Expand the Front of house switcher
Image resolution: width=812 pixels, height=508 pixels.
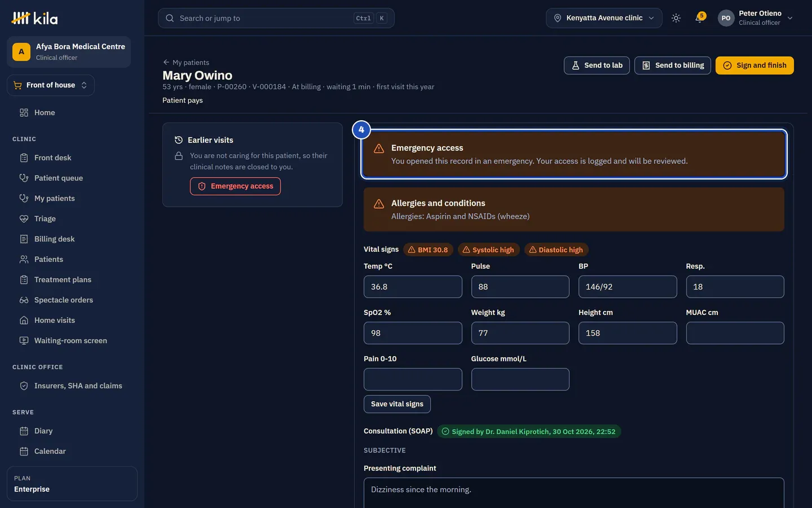(51, 85)
